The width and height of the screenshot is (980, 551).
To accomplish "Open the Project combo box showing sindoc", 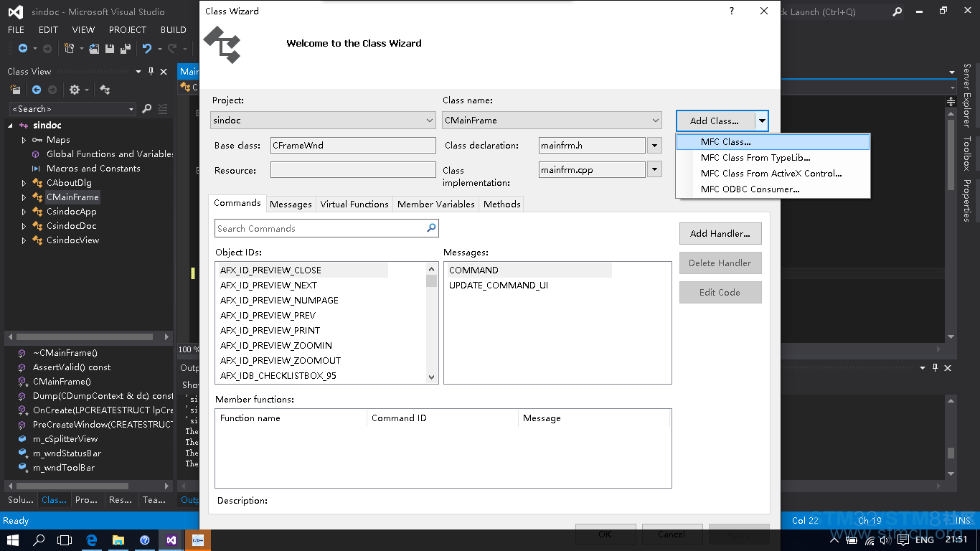I will [324, 121].
